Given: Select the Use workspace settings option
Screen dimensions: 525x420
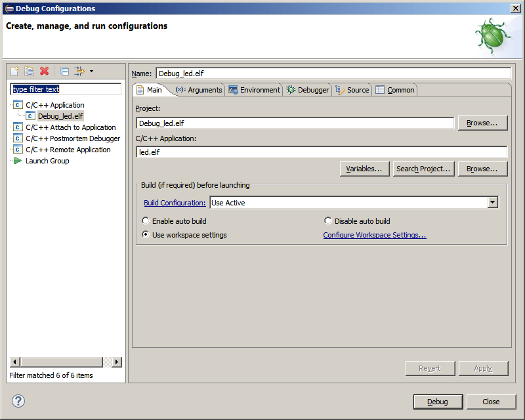Looking at the screenshot, I should [146, 234].
